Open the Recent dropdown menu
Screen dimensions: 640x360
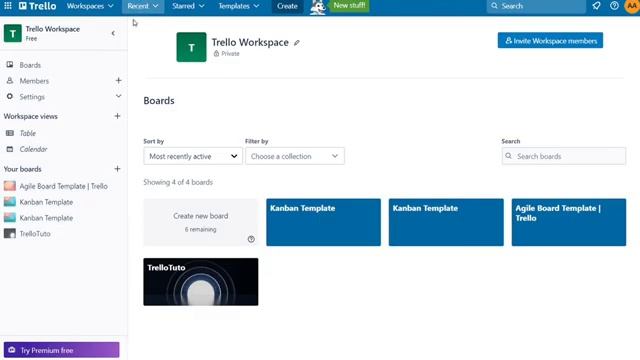pos(142,6)
